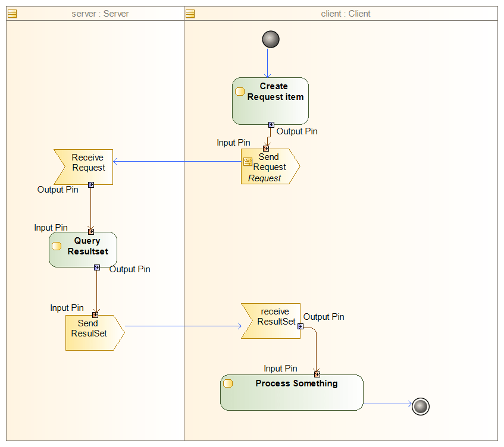Image resolution: width=504 pixels, height=447 pixels.
Task: Click the partition icon in the client : Client header
Action: [189, 13]
